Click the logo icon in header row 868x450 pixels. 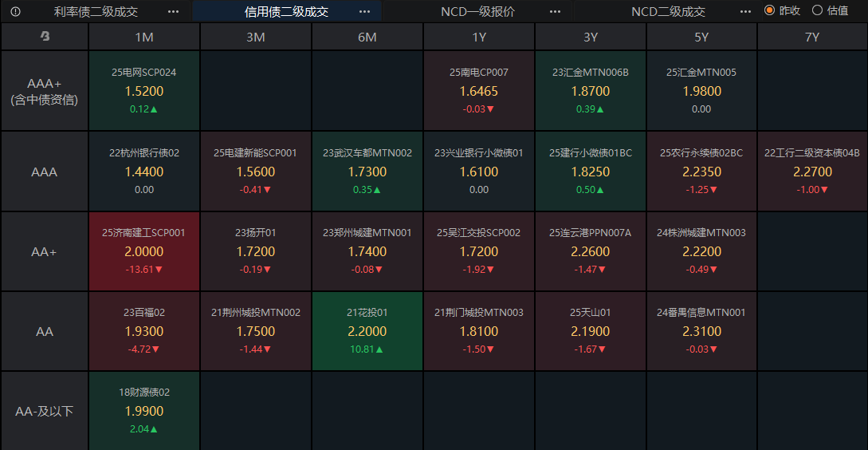45,37
